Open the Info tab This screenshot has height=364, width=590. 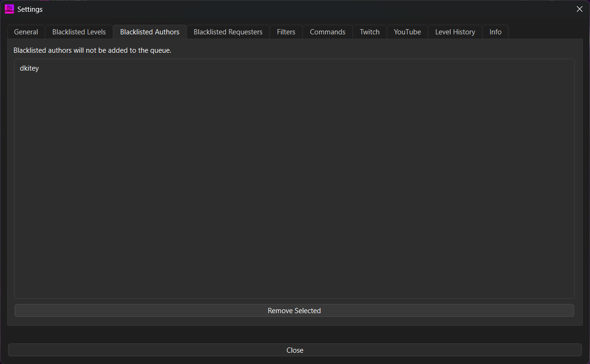[x=495, y=32]
